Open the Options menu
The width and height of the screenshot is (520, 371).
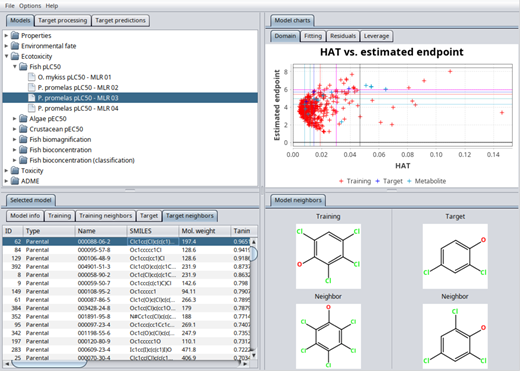(30, 6)
